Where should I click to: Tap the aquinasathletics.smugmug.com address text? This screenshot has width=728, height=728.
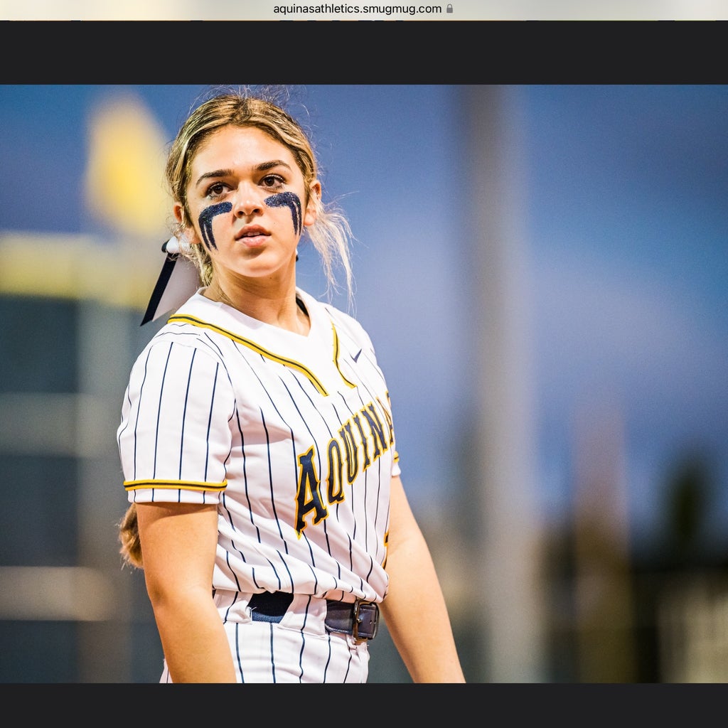[x=357, y=9]
